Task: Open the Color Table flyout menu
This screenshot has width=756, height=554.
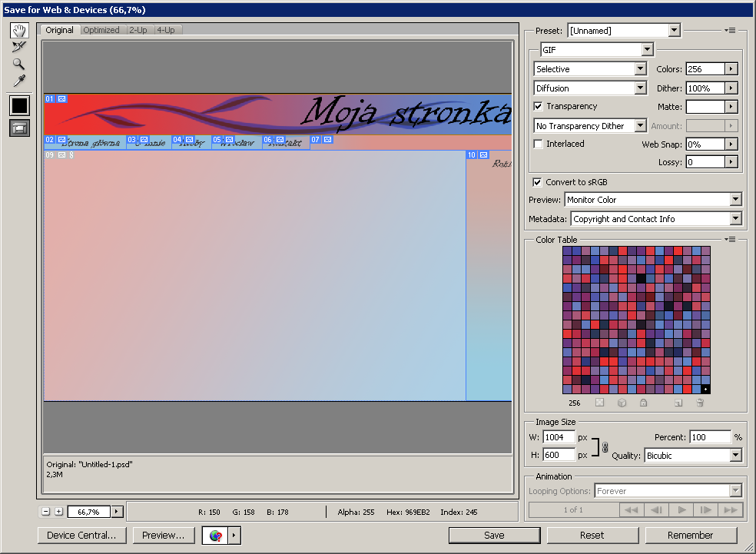Action: pyautogui.click(x=730, y=239)
